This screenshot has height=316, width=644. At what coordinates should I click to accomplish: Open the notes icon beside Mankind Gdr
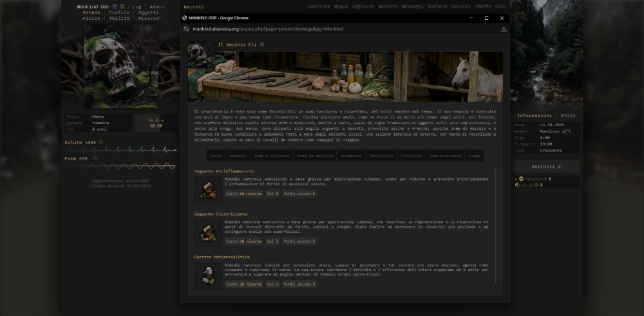click(x=122, y=6)
